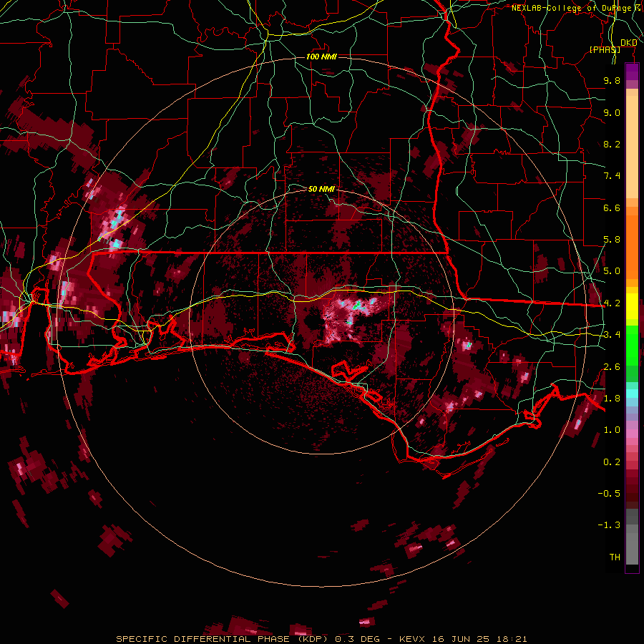644x644 pixels.
Task: Click the 5.8 value on color scale
Action: click(x=612, y=240)
